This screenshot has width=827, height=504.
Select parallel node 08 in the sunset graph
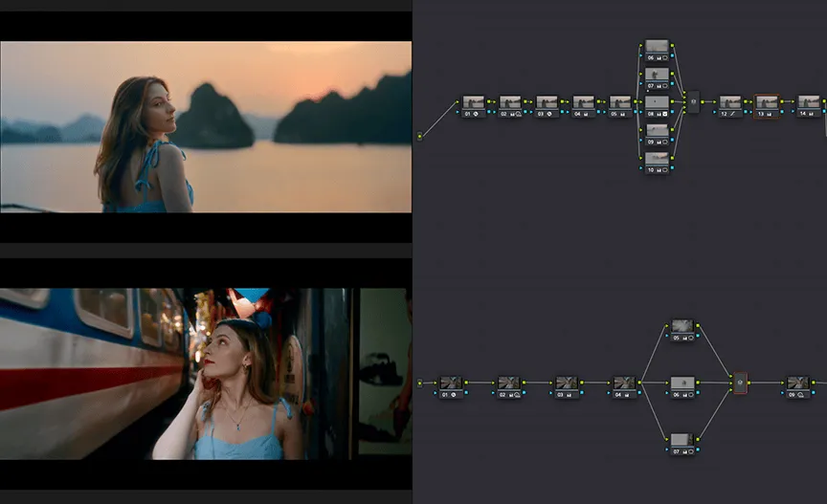click(657, 103)
